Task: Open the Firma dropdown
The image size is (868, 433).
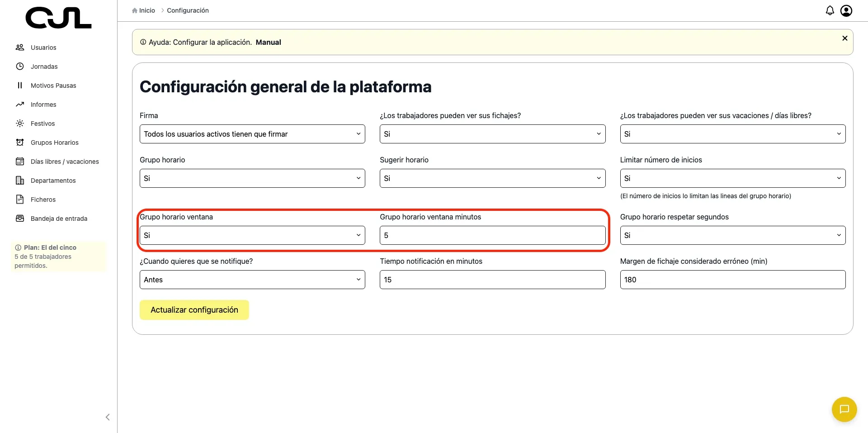Action: pos(252,134)
